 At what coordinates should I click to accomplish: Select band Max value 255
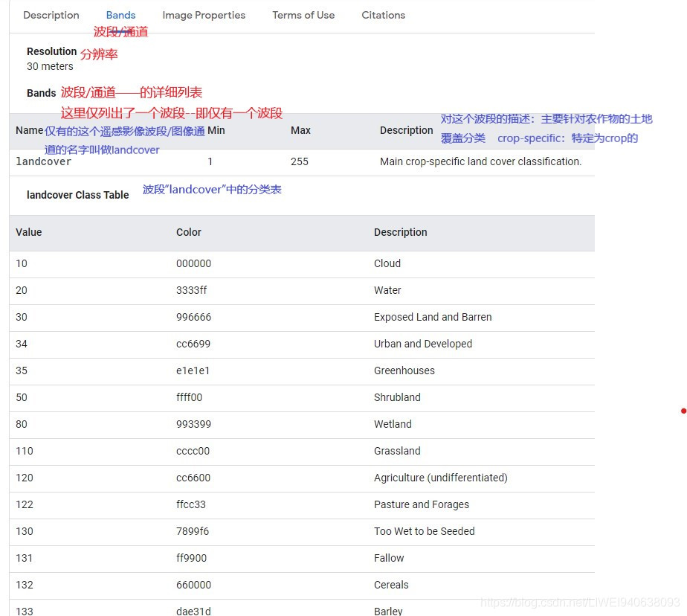300,161
